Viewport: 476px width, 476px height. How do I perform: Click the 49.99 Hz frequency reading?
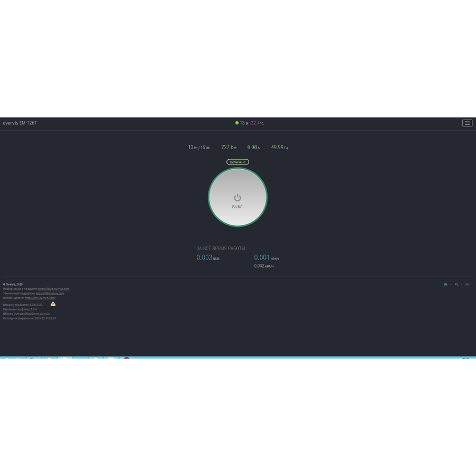pos(279,148)
